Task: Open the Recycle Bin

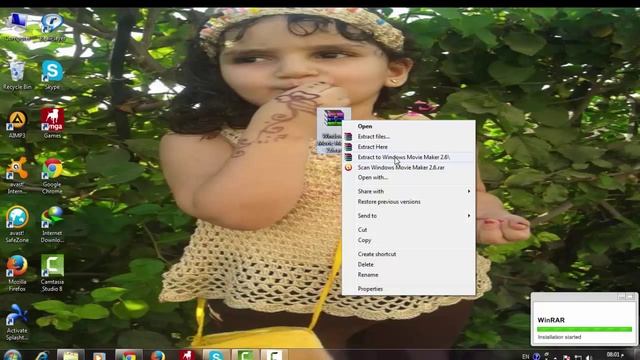Action: coord(17,76)
